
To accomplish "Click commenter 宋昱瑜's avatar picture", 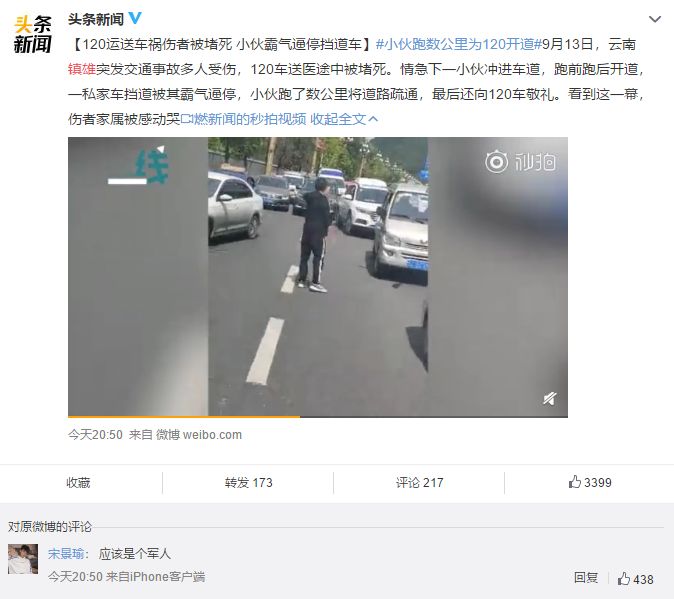I will click(23, 559).
